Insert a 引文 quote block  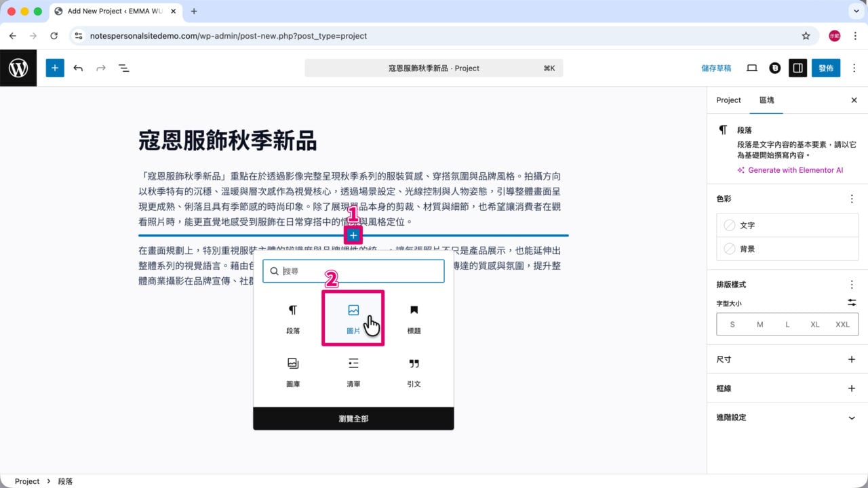(x=414, y=372)
